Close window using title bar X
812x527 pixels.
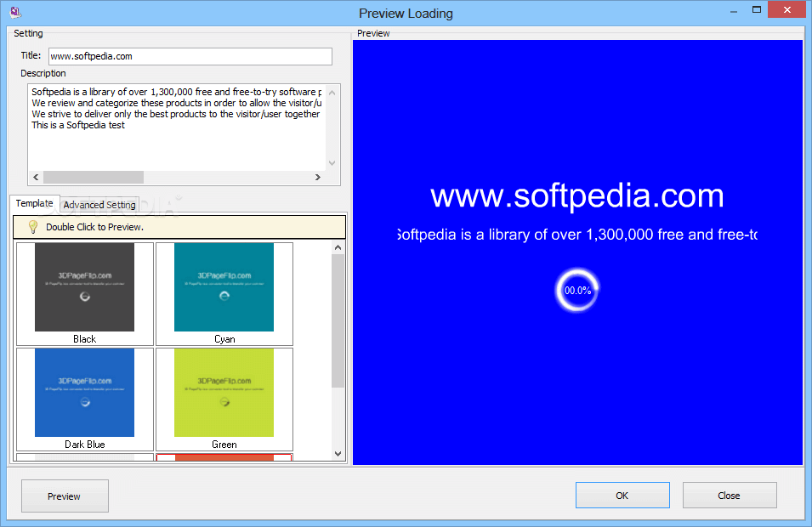click(787, 10)
